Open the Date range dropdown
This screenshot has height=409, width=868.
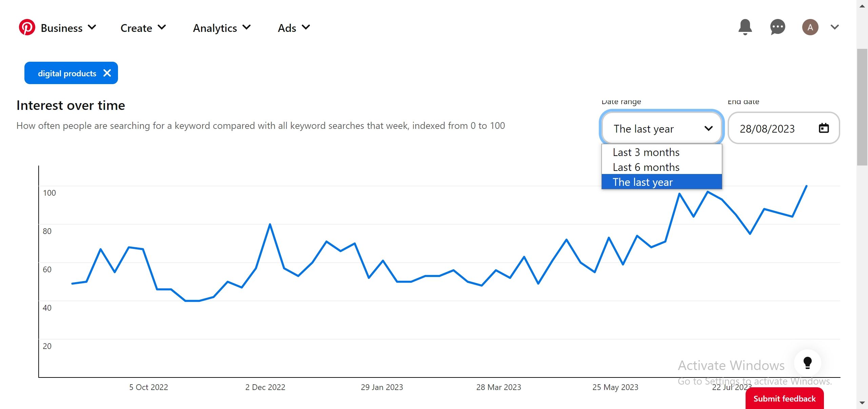(662, 128)
